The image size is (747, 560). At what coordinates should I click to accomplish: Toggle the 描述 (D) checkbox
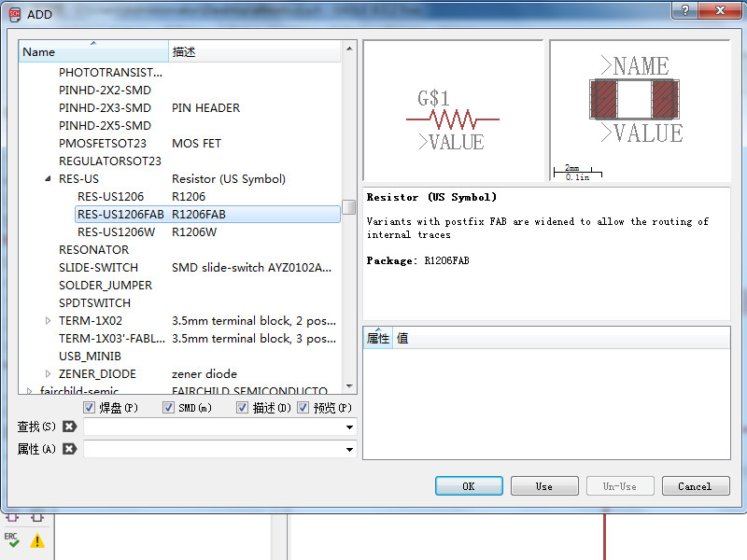243,408
